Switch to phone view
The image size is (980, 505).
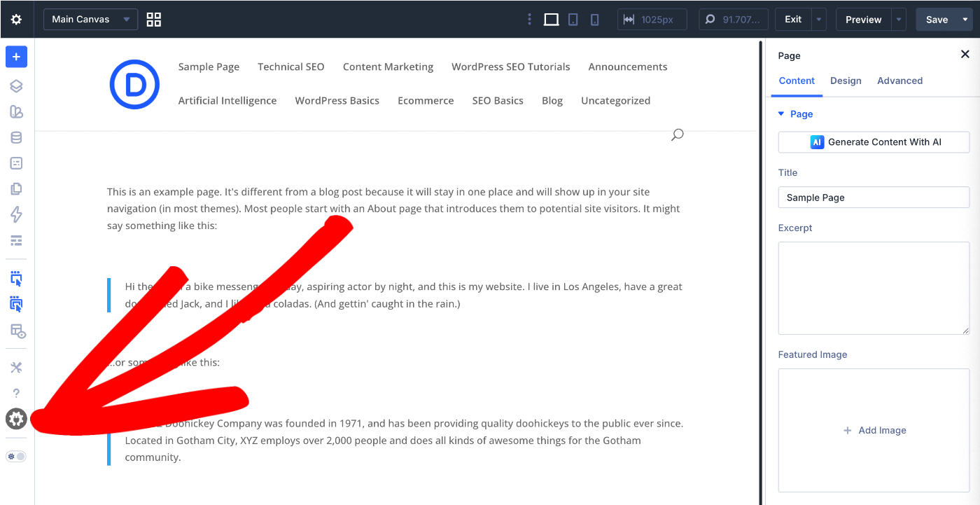(594, 20)
